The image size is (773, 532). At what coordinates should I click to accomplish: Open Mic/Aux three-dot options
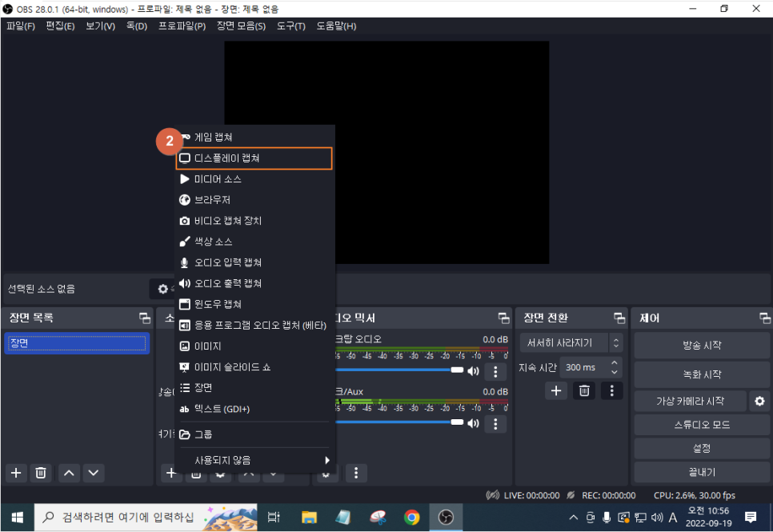(x=495, y=423)
